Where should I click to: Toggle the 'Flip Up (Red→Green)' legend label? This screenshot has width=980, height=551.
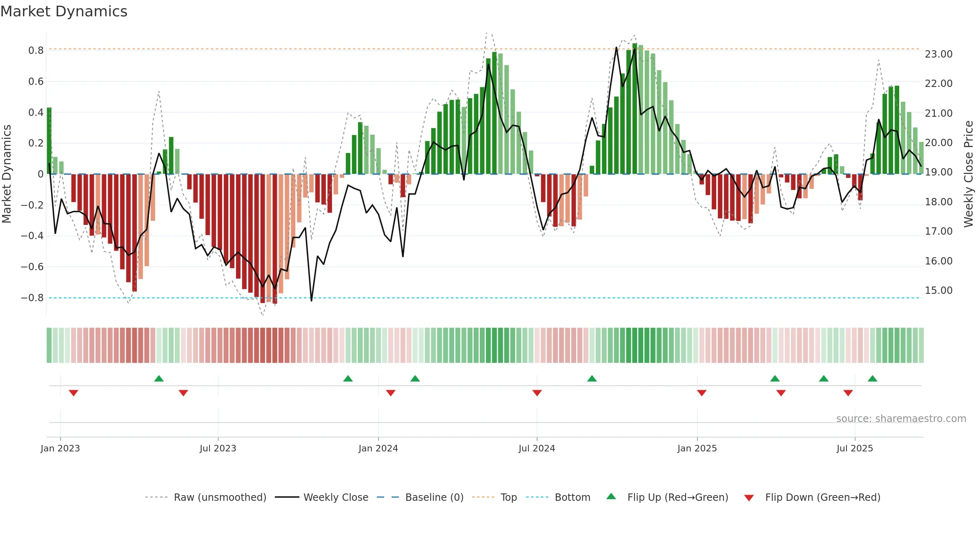tap(678, 497)
